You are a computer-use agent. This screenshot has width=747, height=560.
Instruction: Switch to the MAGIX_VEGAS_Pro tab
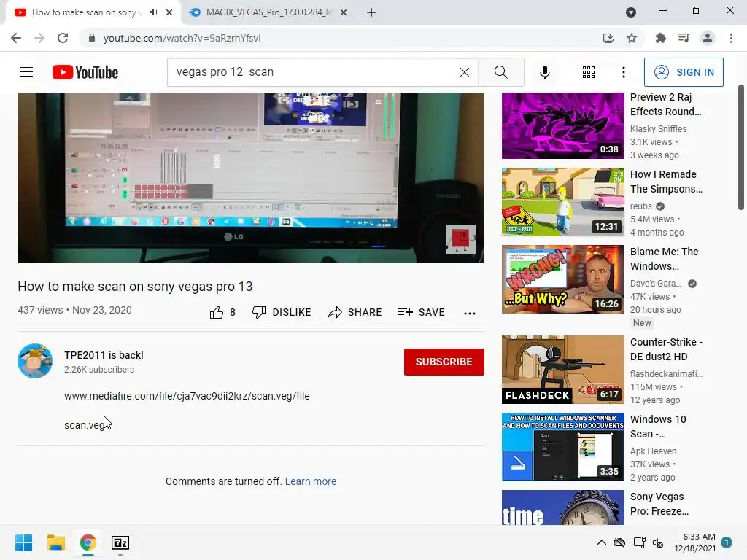tap(268, 12)
